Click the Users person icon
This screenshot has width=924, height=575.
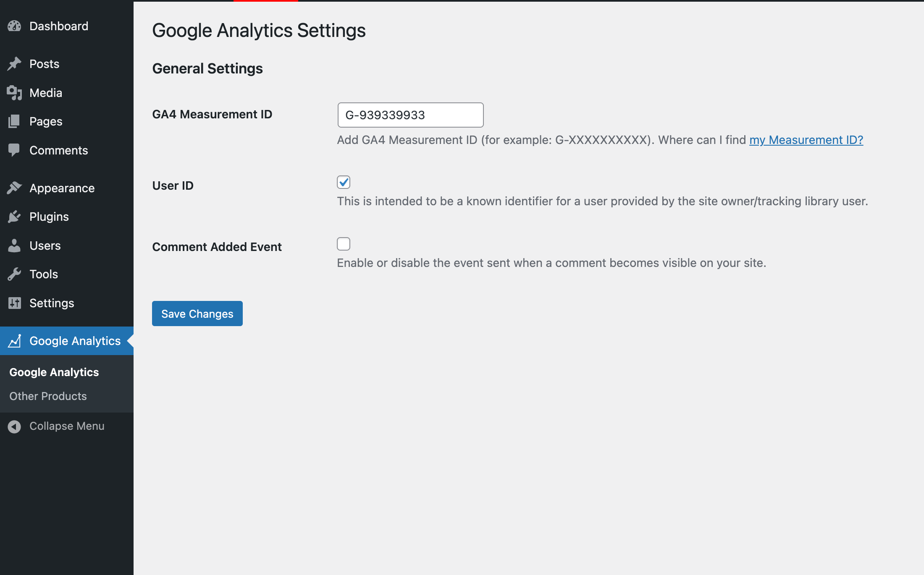[x=14, y=246]
